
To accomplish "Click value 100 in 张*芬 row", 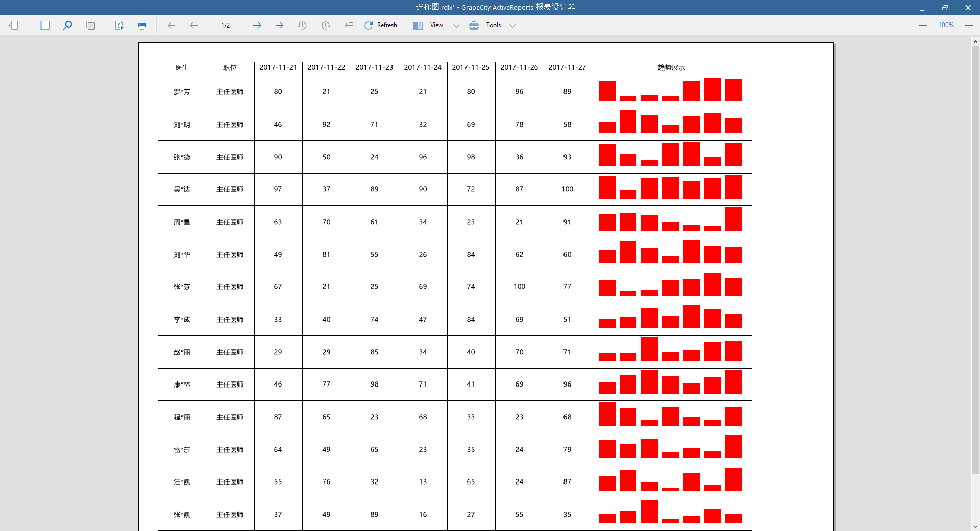I will (519, 287).
